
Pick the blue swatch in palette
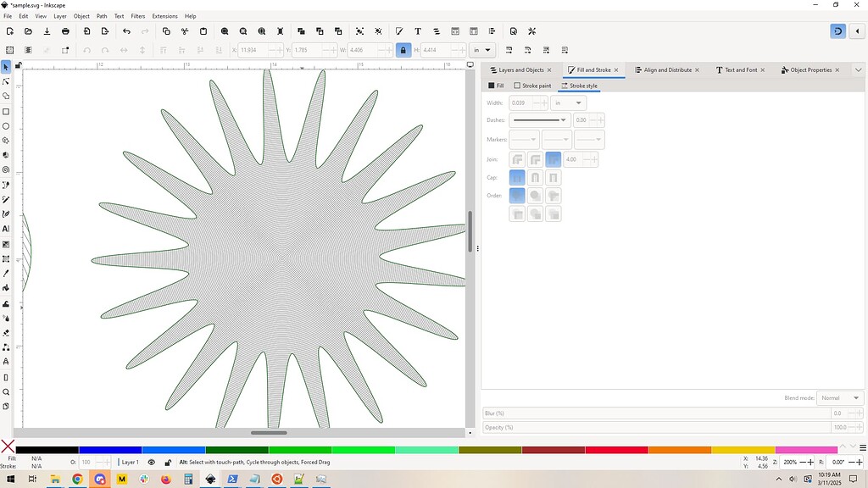[x=110, y=450]
